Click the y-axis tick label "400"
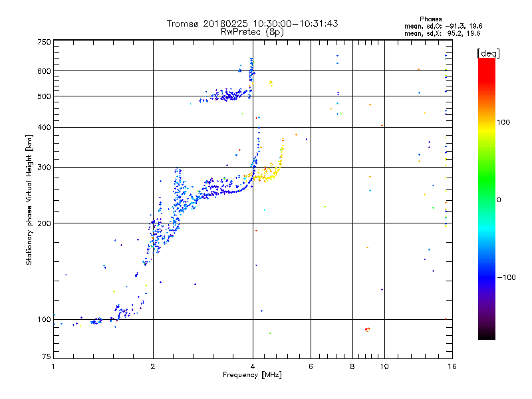532x399 pixels. click(44, 128)
